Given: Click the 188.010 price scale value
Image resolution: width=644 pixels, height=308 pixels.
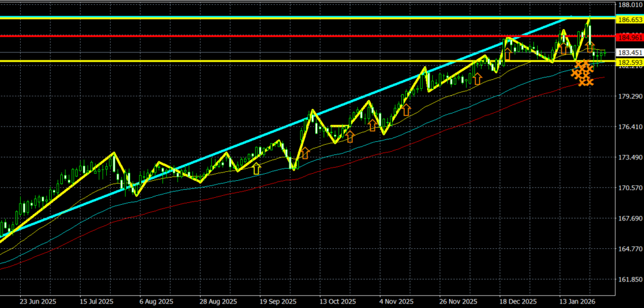Looking at the screenshot, I should [x=629, y=6].
